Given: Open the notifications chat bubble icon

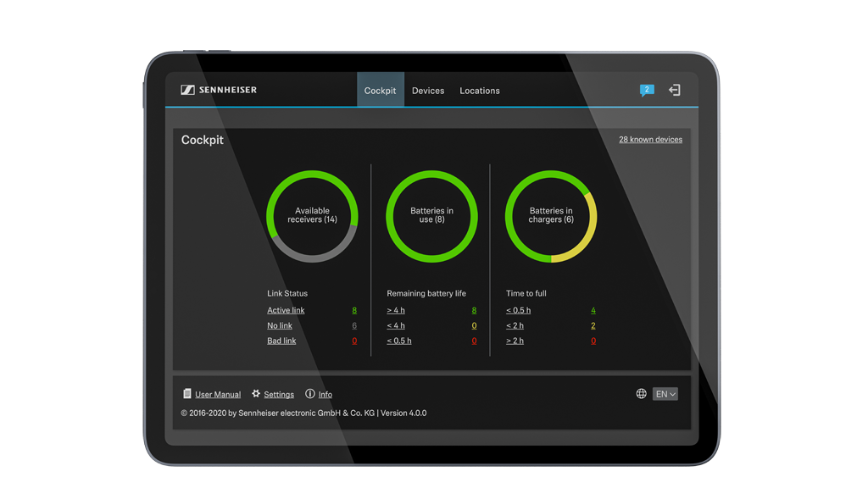Looking at the screenshot, I should 647,90.
